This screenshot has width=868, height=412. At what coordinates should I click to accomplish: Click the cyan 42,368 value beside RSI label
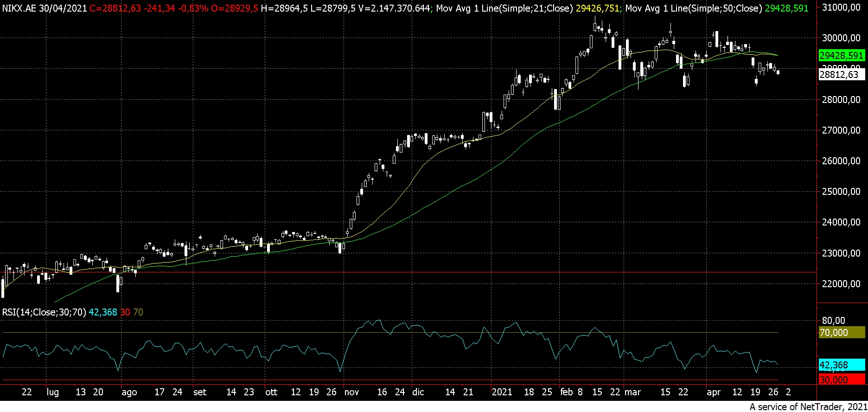coord(103,312)
